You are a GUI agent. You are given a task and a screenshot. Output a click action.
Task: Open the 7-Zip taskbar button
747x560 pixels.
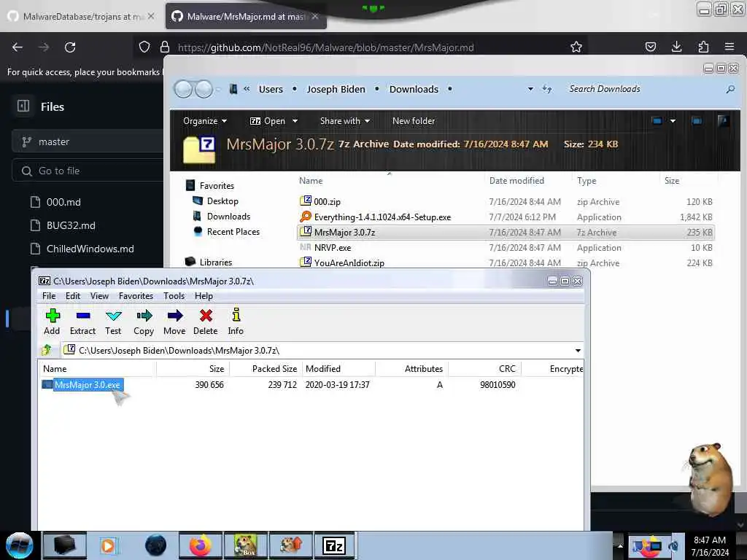point(334,545)
